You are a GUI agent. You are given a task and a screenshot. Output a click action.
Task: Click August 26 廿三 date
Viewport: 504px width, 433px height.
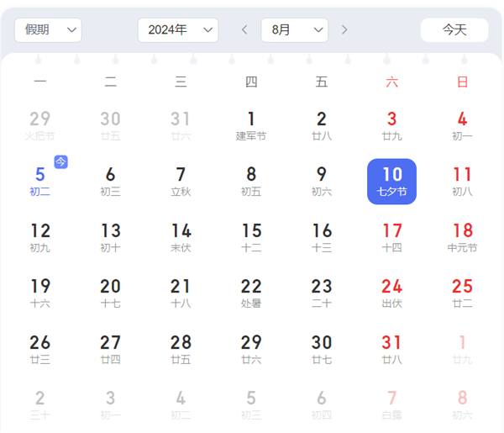(x=40, y=349)
